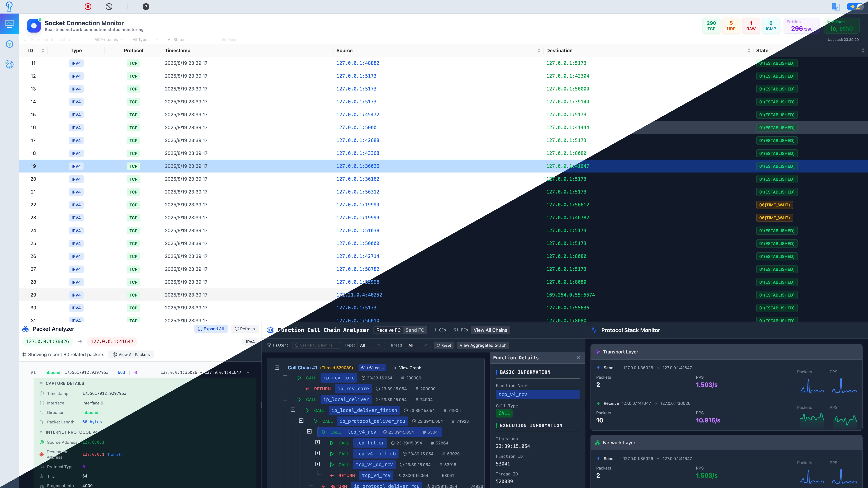Click the Protocol Stack Monitor pulse icon
Image resolution: width=868 pixels, height=488 pixels.
pos(594,330)
